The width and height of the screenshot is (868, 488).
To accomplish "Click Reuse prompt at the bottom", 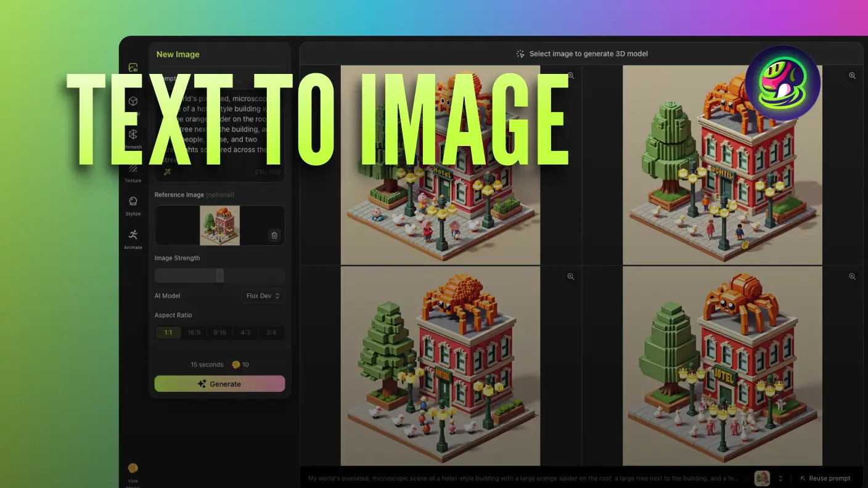I will (825, 478).
